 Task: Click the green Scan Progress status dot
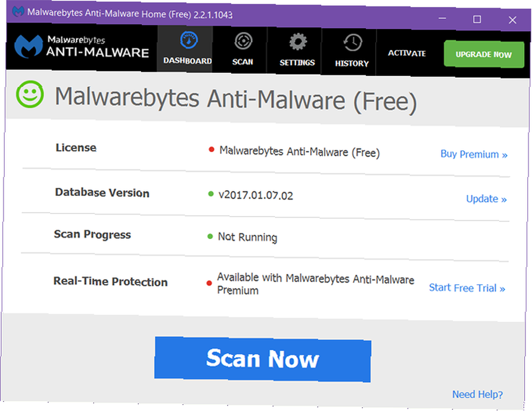[x=210, y=236]
